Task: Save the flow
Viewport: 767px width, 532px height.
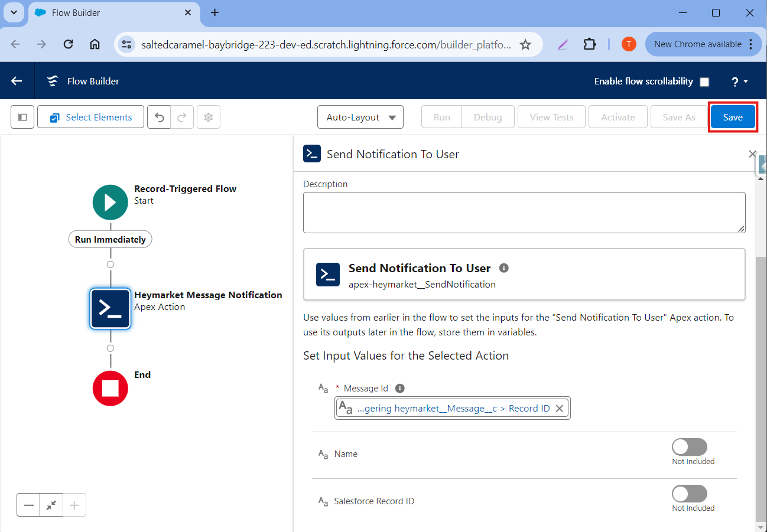Action: [733, 117]
